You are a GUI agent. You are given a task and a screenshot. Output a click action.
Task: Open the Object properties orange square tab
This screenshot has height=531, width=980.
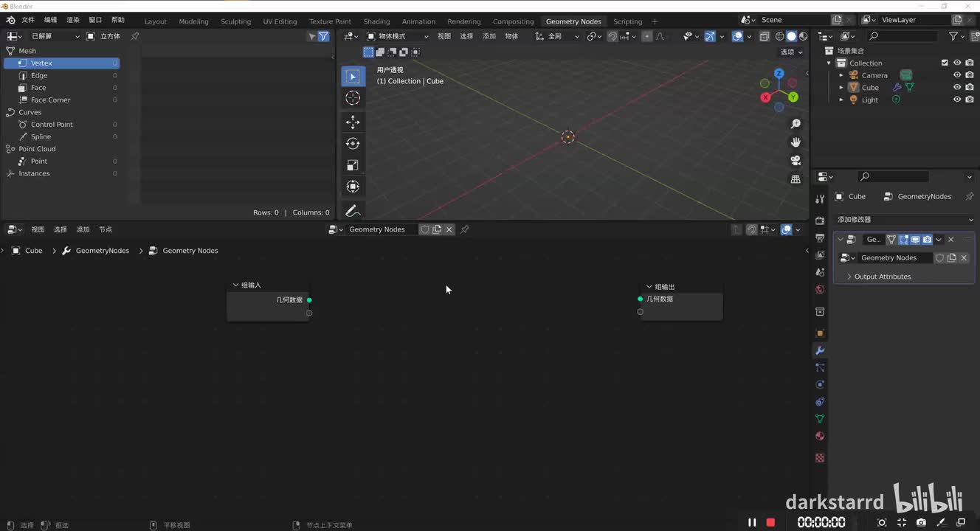click(820, 333)
